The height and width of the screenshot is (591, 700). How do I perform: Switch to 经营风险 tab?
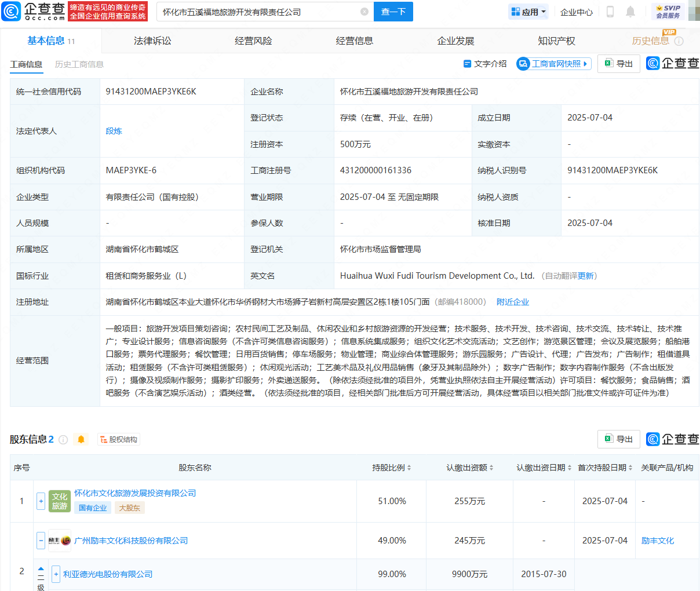click(253, 41)
